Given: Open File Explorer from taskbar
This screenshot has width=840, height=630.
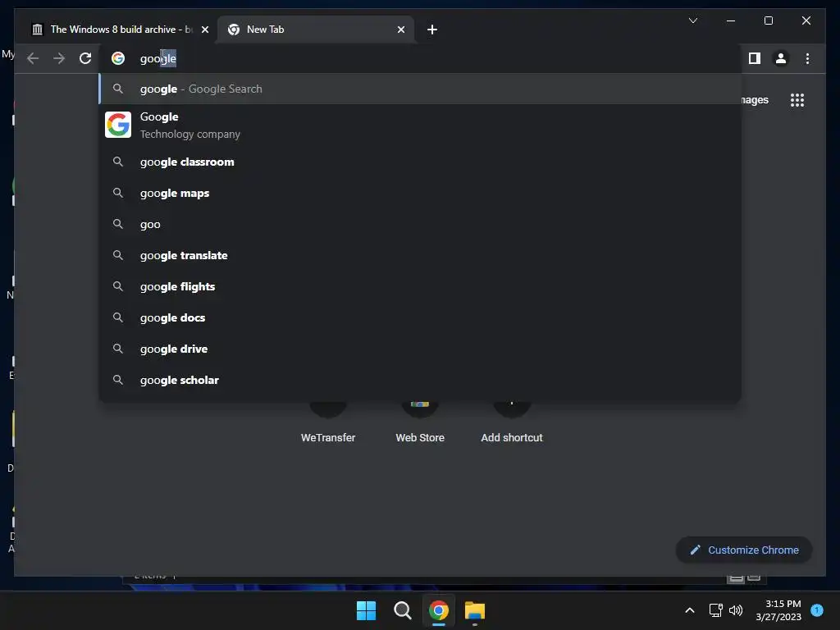Looking at the screenshot, I should click(x=475, y=610).
